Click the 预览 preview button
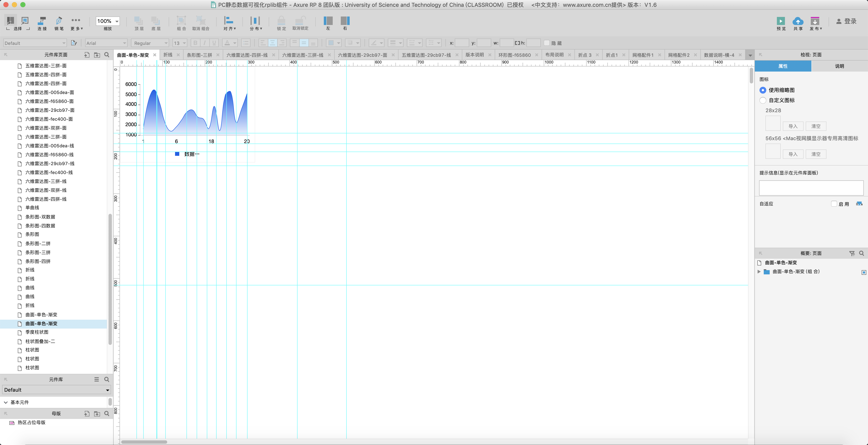The image size is (868, 445). 781,23
